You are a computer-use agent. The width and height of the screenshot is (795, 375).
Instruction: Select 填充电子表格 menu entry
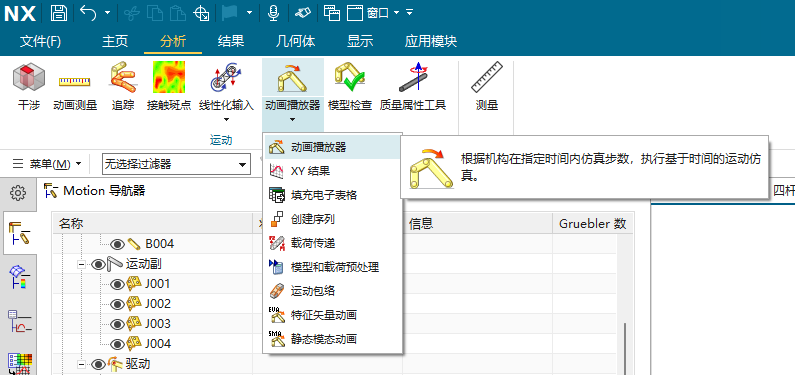pyautogui.click(x=333, y=195)
